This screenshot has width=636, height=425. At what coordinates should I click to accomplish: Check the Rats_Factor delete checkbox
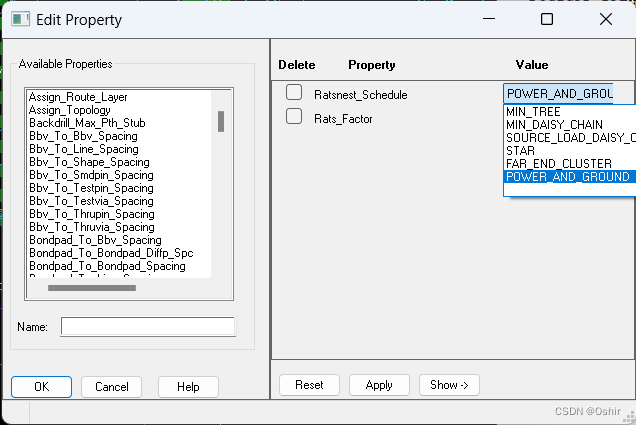tap(294, 117)
